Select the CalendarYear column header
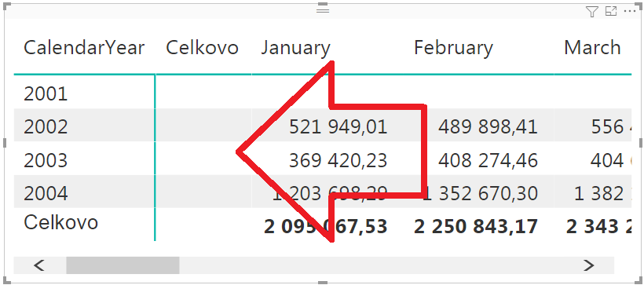 pos(84,48)
